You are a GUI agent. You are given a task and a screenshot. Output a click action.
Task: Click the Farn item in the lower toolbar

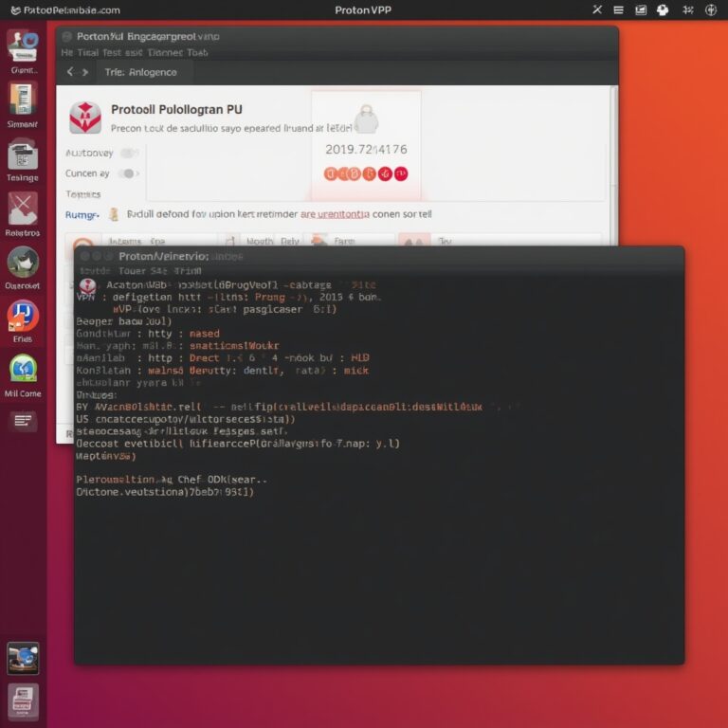pos(344,241)
